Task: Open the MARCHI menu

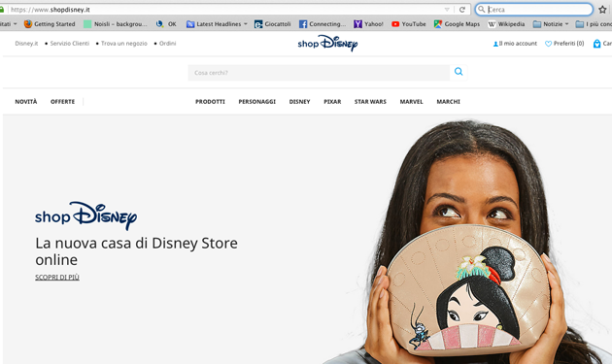Action: coord(448,102)
